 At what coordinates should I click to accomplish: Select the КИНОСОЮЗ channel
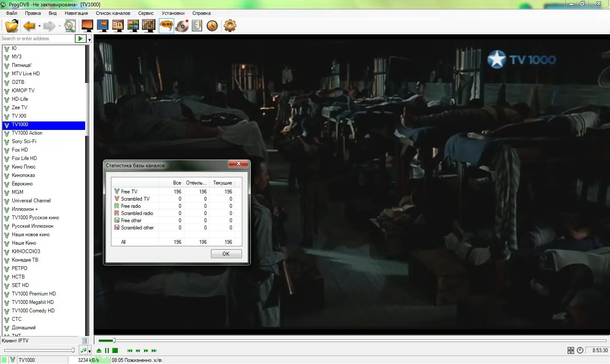click(x=44, y=251)
